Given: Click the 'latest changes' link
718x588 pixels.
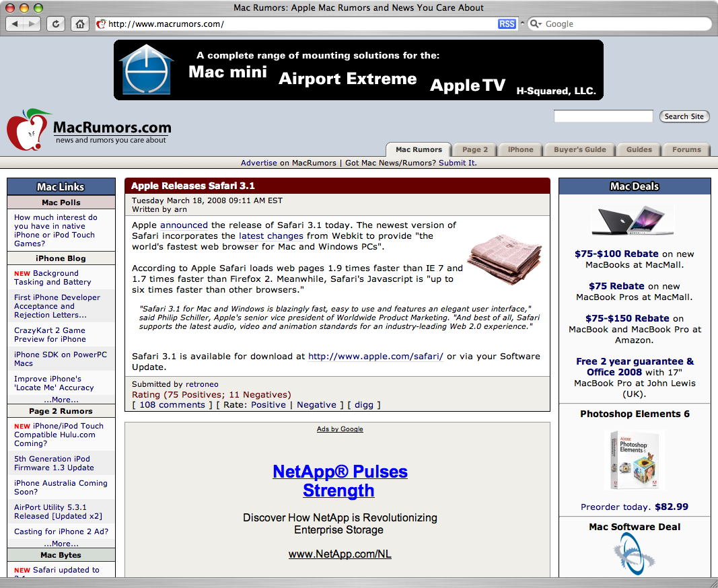Looking at the screenshot, I should coord(271,236).
